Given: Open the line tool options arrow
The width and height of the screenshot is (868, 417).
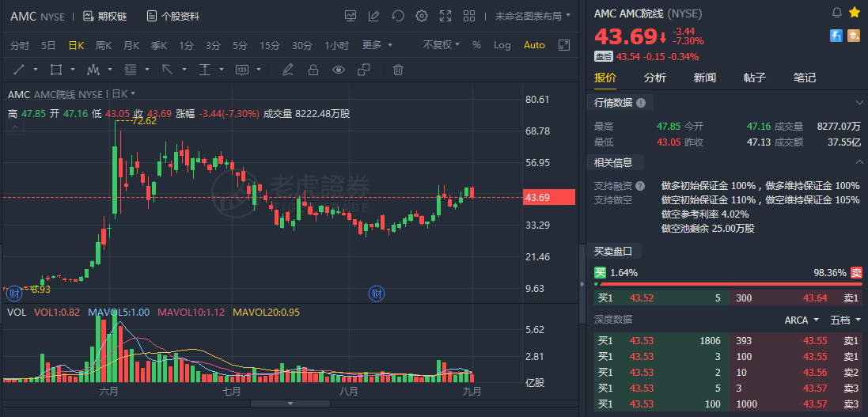Looking at the screenshot, I should [x=36, y=70].
